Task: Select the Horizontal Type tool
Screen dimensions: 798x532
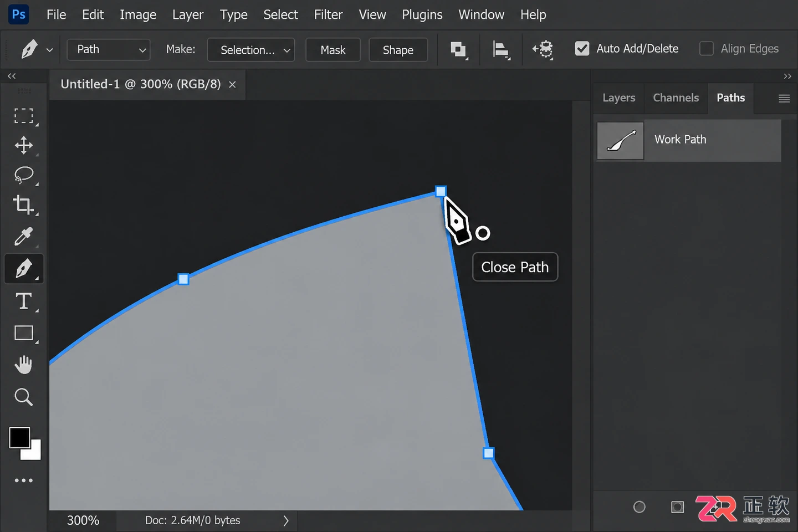Action: [x=23, y=301]
